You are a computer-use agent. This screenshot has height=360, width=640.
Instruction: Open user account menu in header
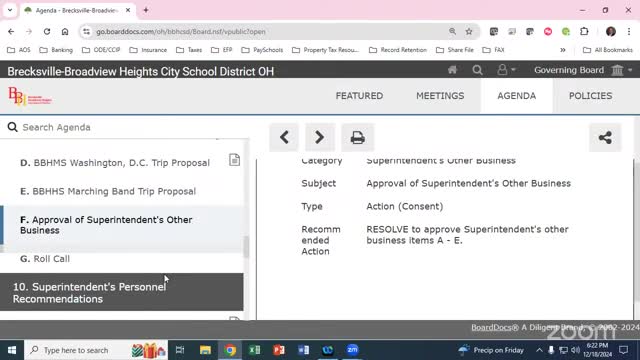click(x=506, y=70)
